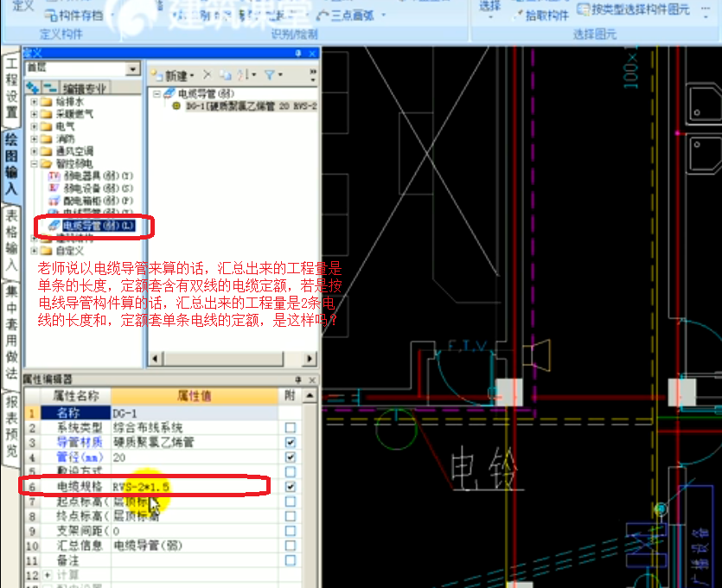
Task: Toggle 备注 attach checkbox
Action: pos(290,560)
